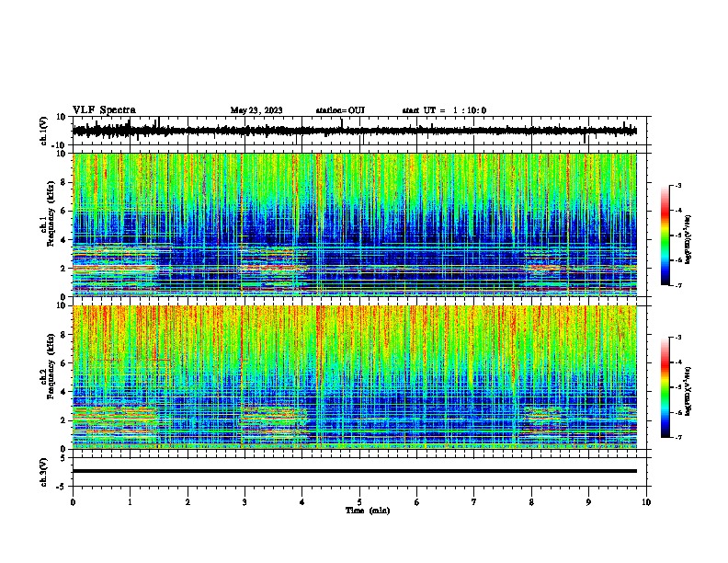Click the ch.1 spectrogram color scale bar
Viewport: 728px width, 563px height.
(665, 236)
